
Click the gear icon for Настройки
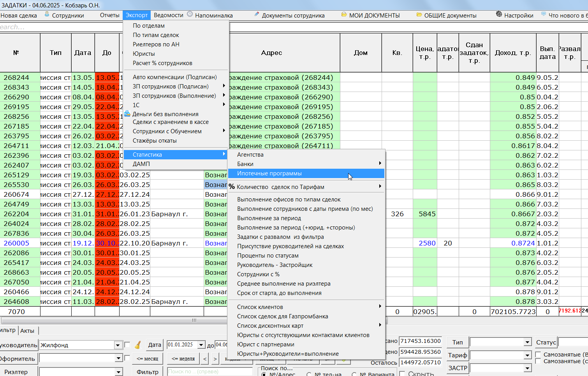499,14
